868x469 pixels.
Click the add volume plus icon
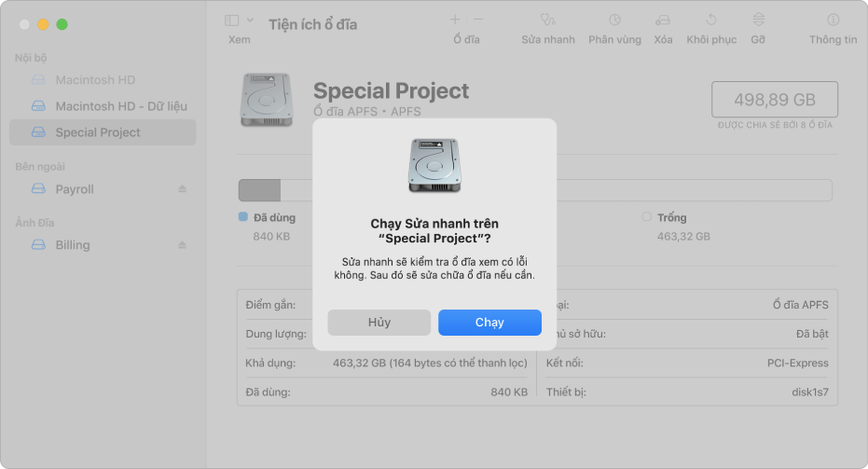pyautogui.click(x=455, y=20)
